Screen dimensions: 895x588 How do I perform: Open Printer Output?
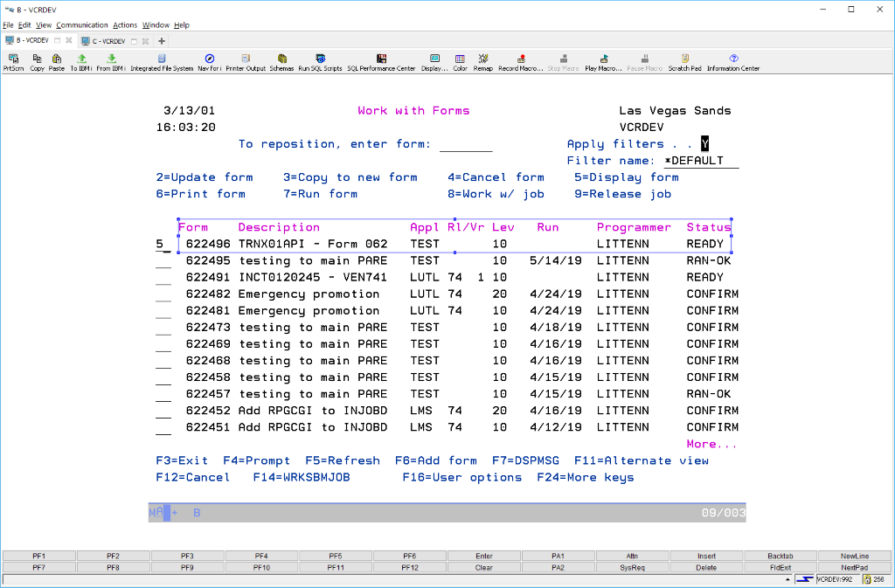(246, 62)
